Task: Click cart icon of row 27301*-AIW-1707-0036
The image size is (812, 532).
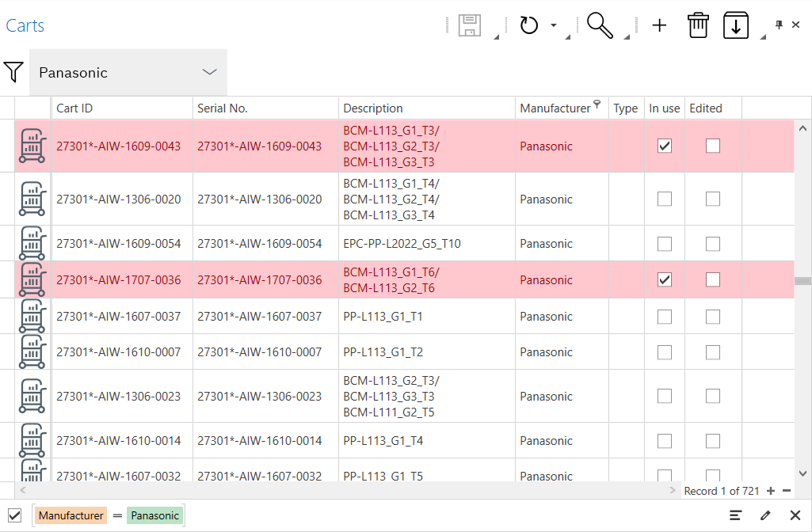Action: (32, 279)
